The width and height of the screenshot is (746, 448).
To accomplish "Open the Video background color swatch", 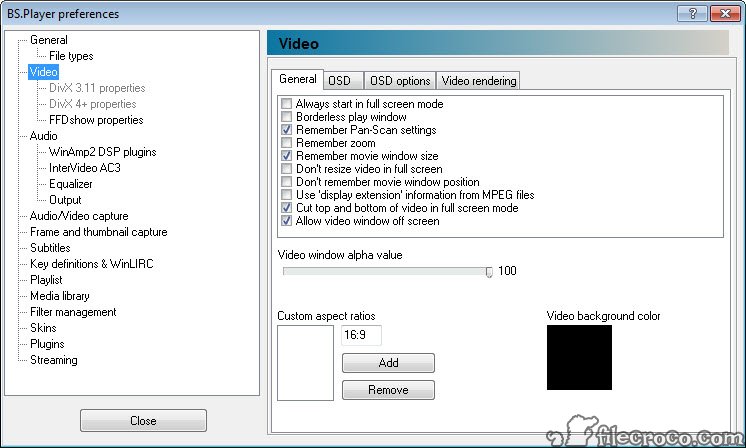I will click(579, 358).
